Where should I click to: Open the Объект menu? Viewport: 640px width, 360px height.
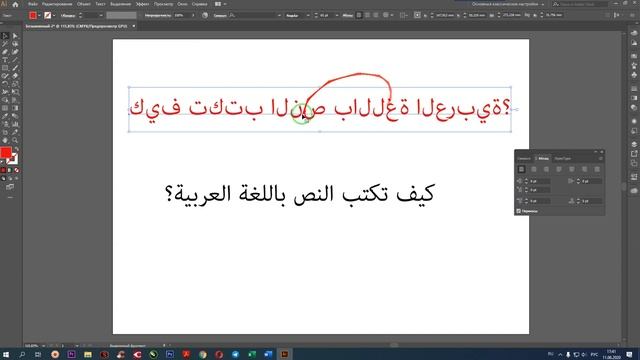84,4
